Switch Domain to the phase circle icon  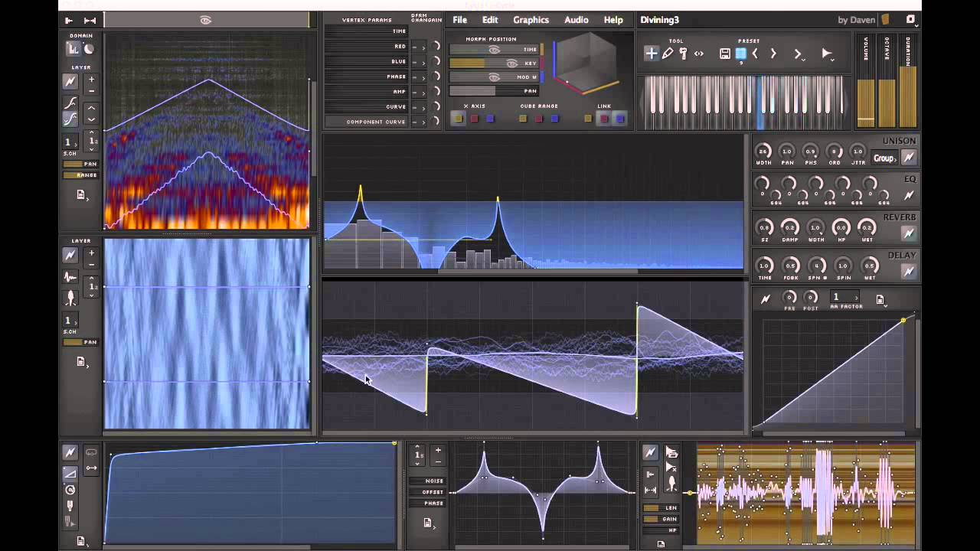pos(89,49)
